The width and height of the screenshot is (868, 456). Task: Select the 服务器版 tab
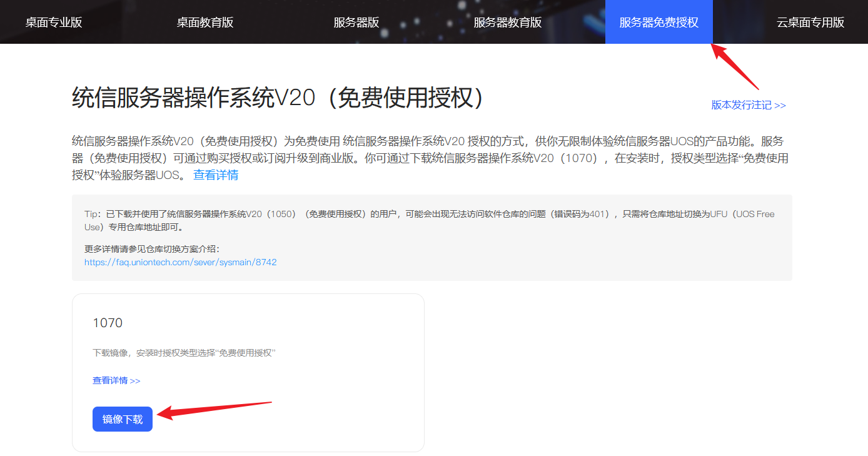(356, 23)
